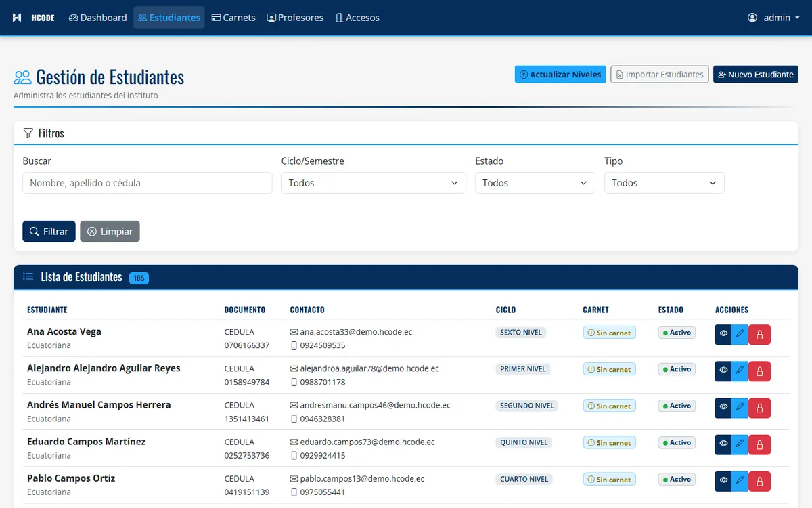This screenshot has width=812, height=508.
Task: Click the eye icon for Andrés Manuel Campos Herrera
Action: pos(723,408)
